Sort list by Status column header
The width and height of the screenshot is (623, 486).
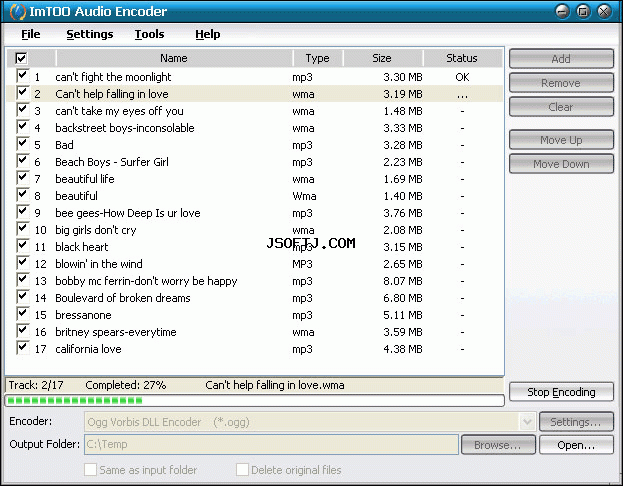pyautogui.click(x=462, y=58)
